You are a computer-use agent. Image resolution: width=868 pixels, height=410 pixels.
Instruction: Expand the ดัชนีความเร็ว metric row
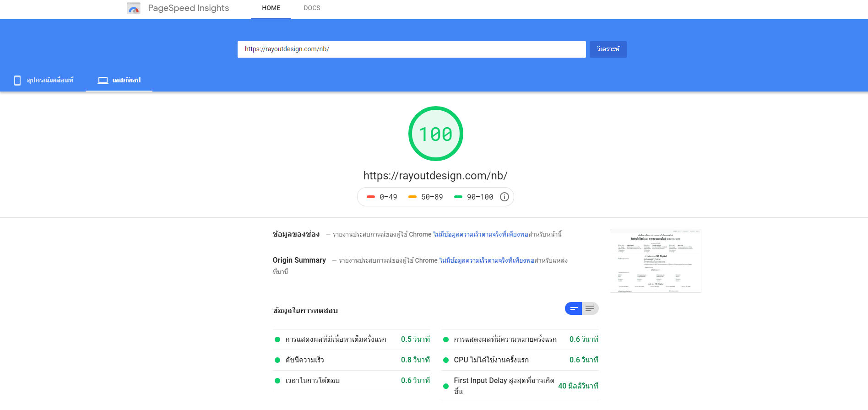[x=351, y=360]
